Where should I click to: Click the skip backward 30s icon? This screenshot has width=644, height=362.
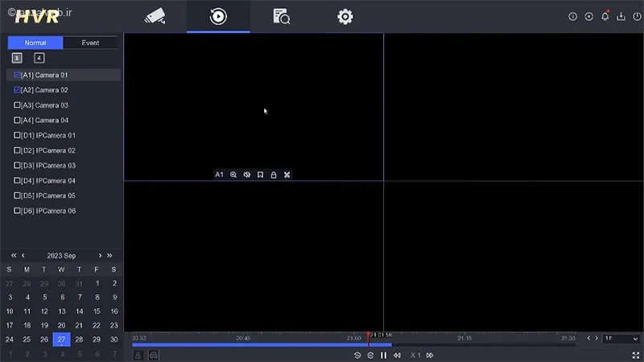(357, 356)
